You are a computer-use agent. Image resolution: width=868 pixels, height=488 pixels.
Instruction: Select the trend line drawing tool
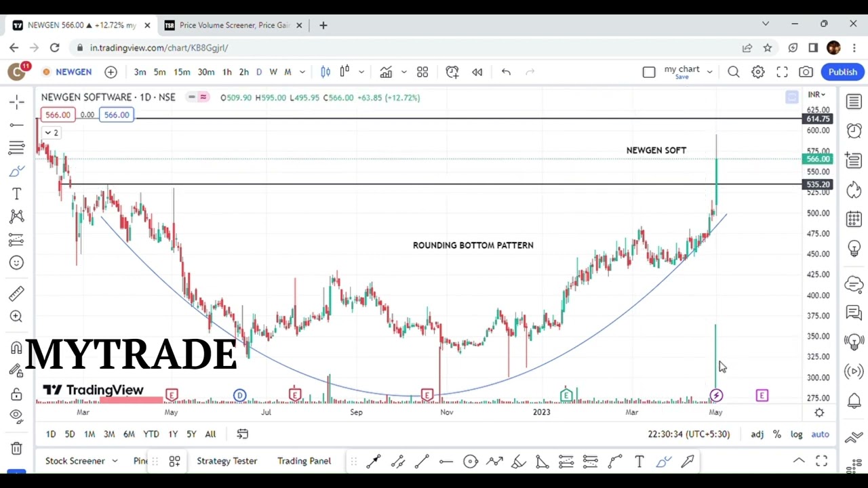pos(17,125)
